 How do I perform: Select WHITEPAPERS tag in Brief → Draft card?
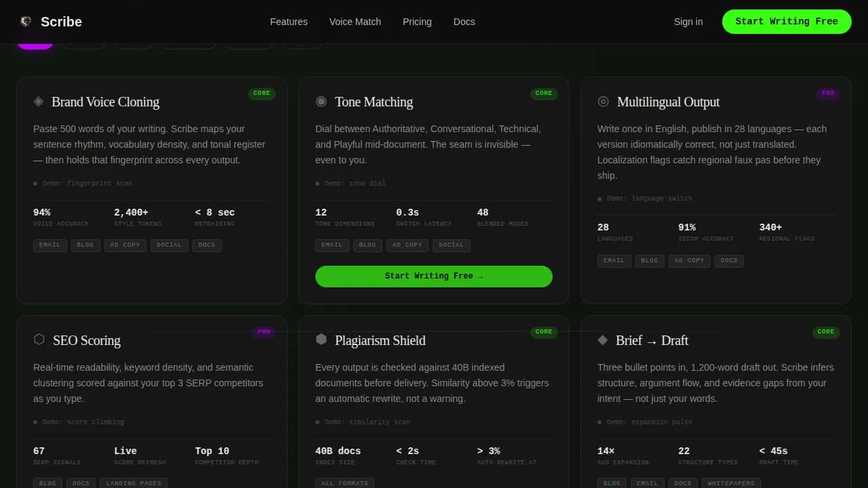point(731,484)
